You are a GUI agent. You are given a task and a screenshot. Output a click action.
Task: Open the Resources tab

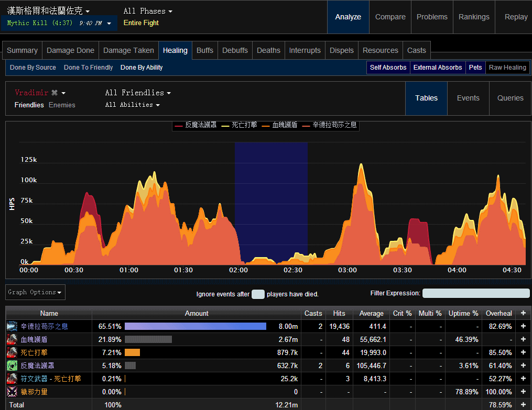pos(381,50)
